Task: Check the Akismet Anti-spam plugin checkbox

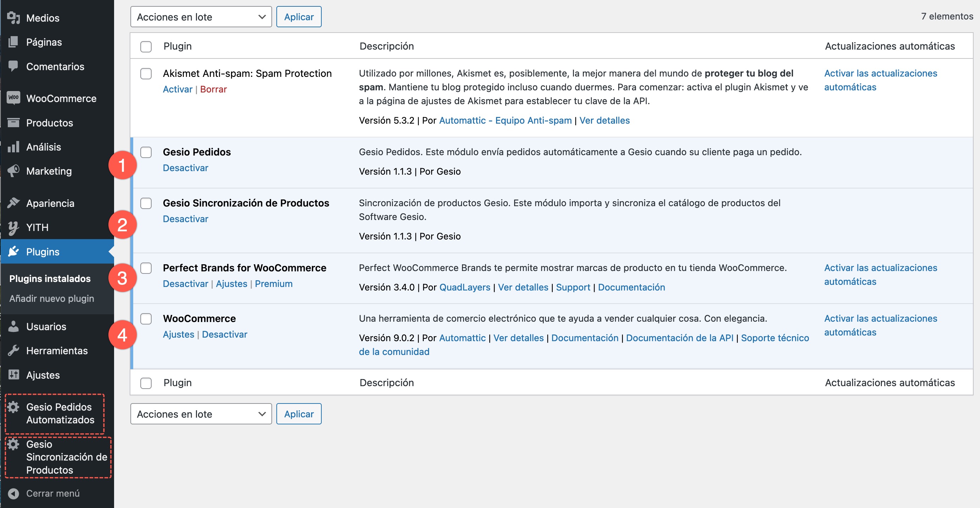Action: [146, 73]
